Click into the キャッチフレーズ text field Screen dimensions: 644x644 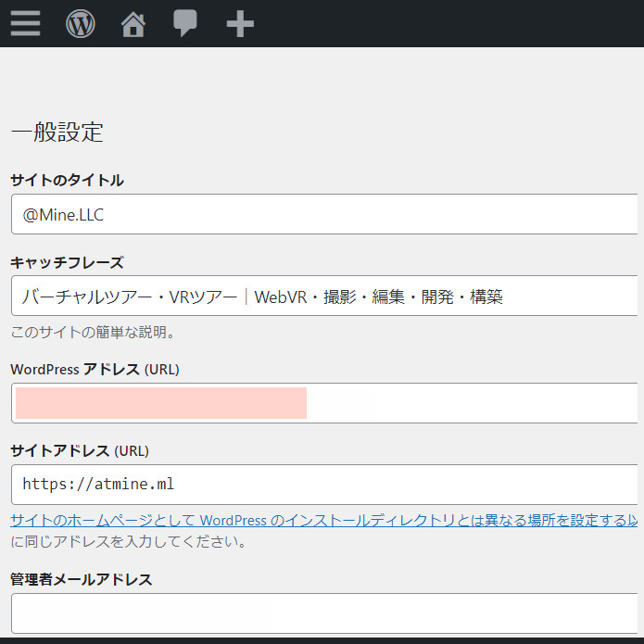pyautogui.click(x=324, y=297)
